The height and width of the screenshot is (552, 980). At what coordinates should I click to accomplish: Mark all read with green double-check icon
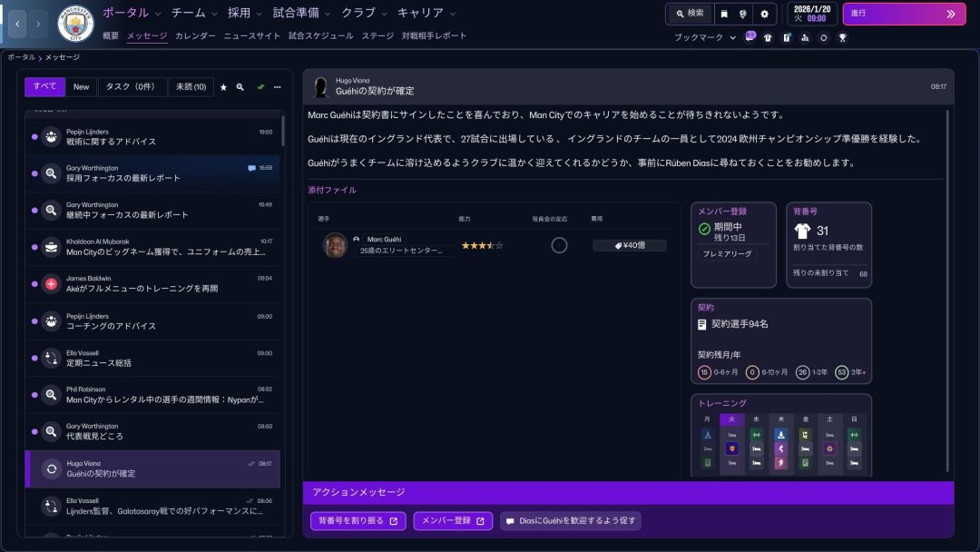coord(260,87)
